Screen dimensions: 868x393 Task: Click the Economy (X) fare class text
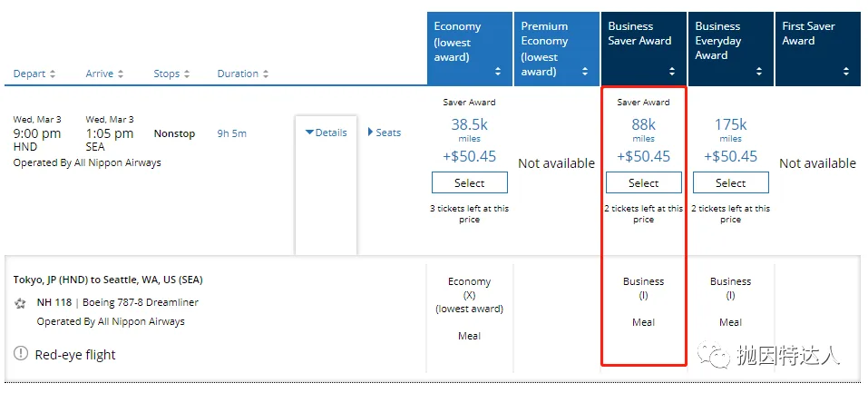(470, 289)
